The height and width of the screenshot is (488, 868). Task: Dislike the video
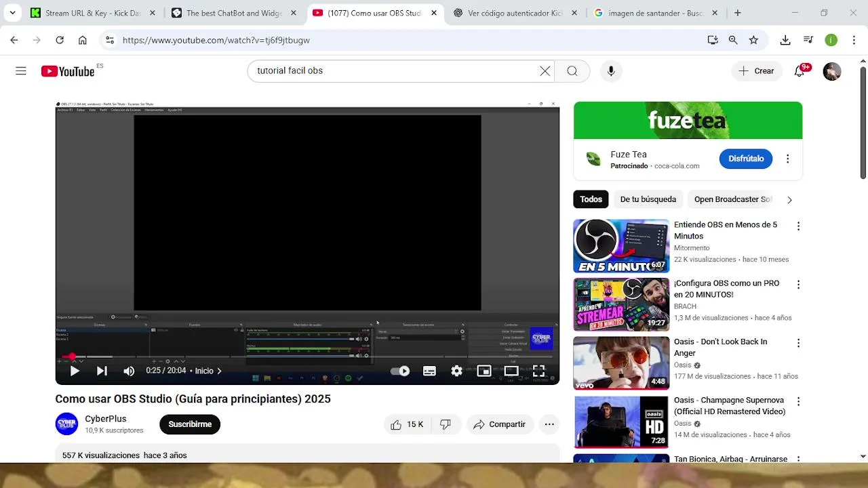click(x=446, y=424)
